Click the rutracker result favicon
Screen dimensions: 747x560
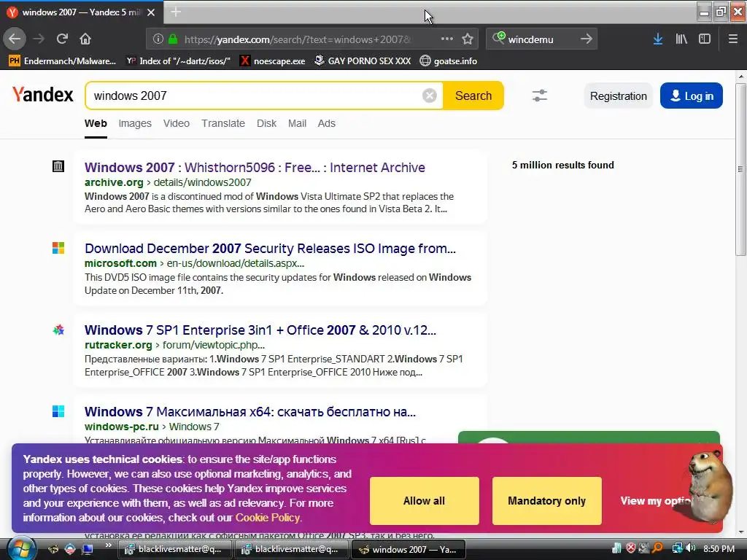coord(58,330)
